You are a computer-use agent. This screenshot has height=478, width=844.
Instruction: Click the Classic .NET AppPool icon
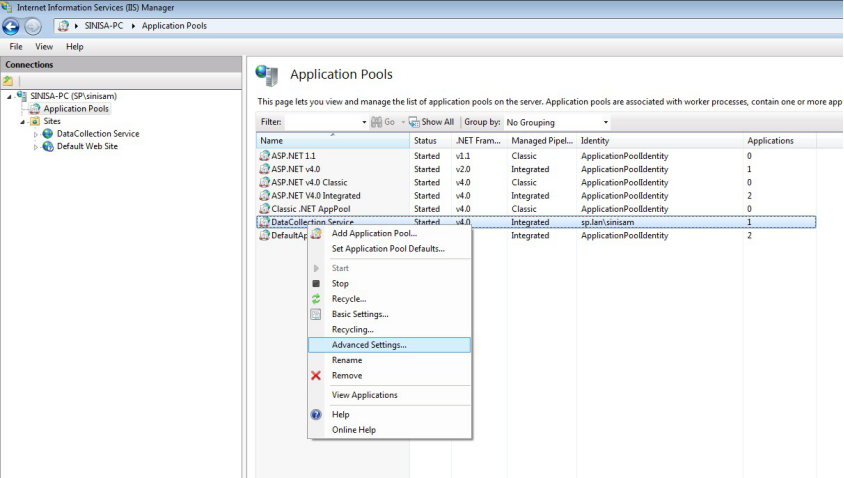(264, 209)
